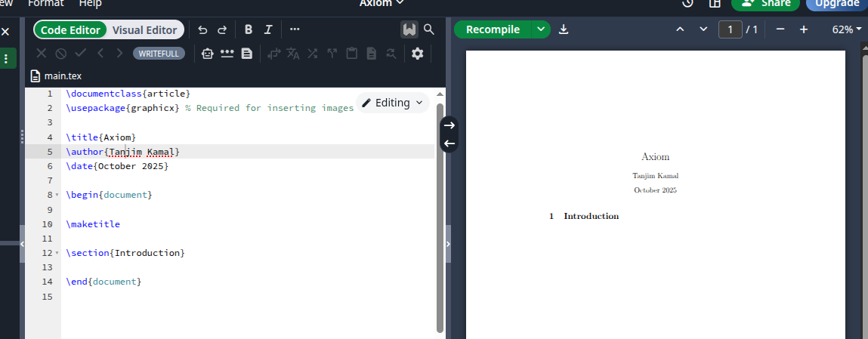Click the Share button

click(765, 3)
